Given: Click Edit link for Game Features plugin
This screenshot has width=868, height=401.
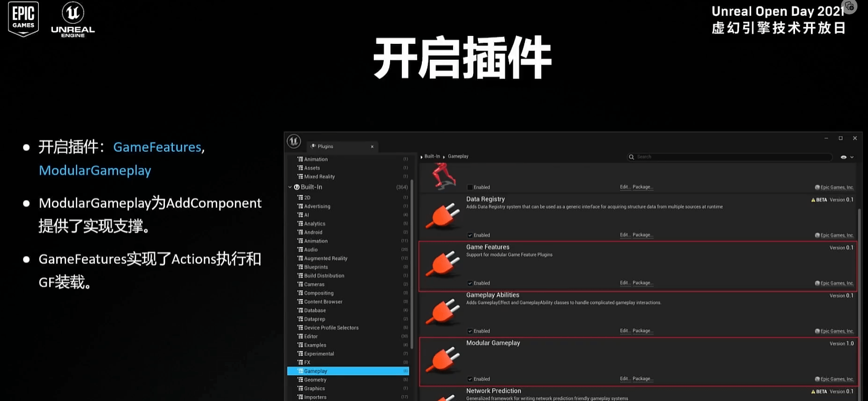Looking at the screenshot, I should [624, 283].
